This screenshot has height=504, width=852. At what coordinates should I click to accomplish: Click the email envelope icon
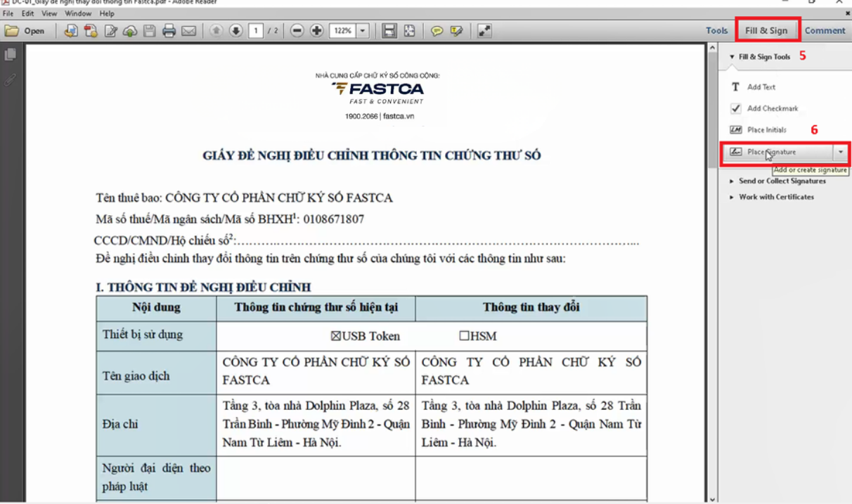(188, 31)
